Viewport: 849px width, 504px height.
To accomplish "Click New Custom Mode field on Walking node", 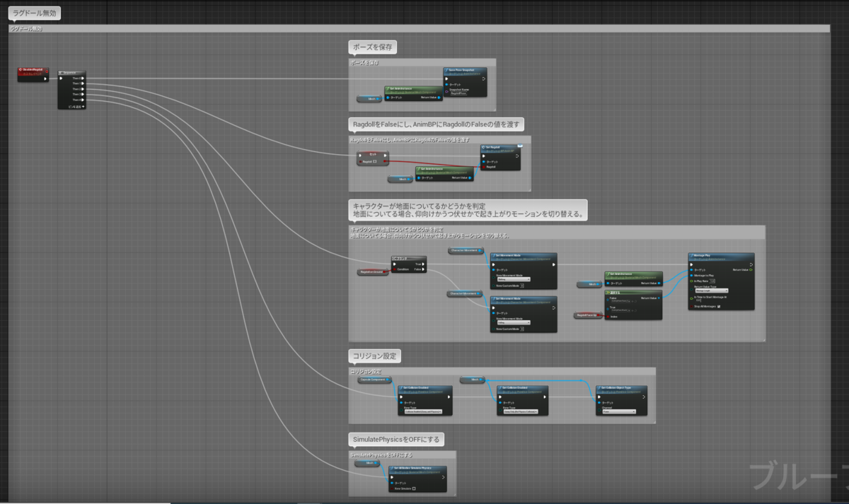I will pos(523,286).
